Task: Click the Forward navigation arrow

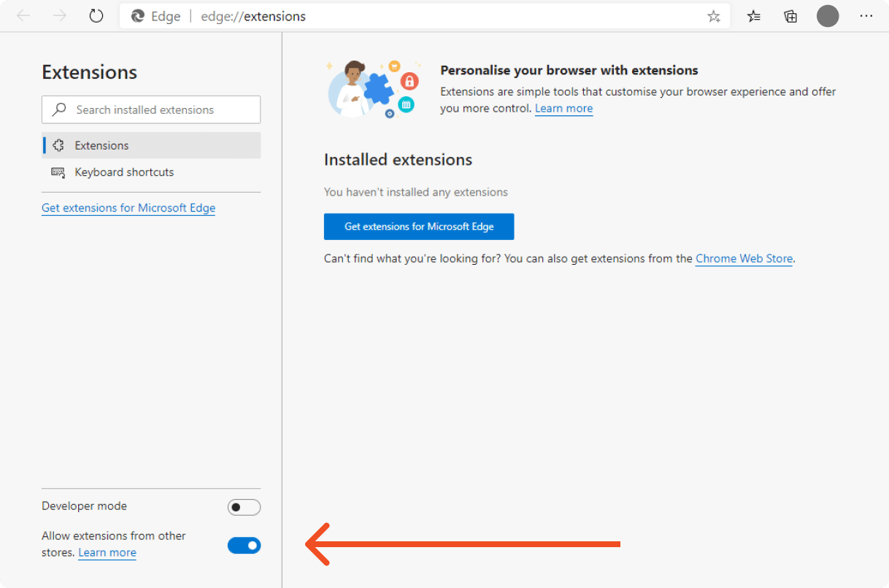Action: pos(60,16)
